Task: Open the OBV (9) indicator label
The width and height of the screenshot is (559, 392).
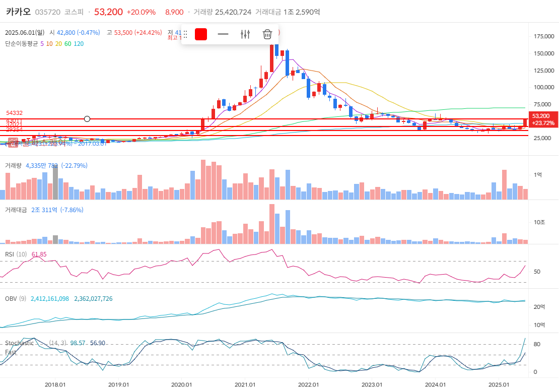Action: [x=16, y=299]
